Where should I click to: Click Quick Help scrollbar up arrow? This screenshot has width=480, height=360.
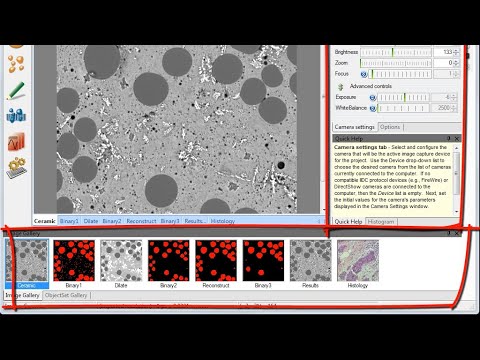[x=457, y=148]
